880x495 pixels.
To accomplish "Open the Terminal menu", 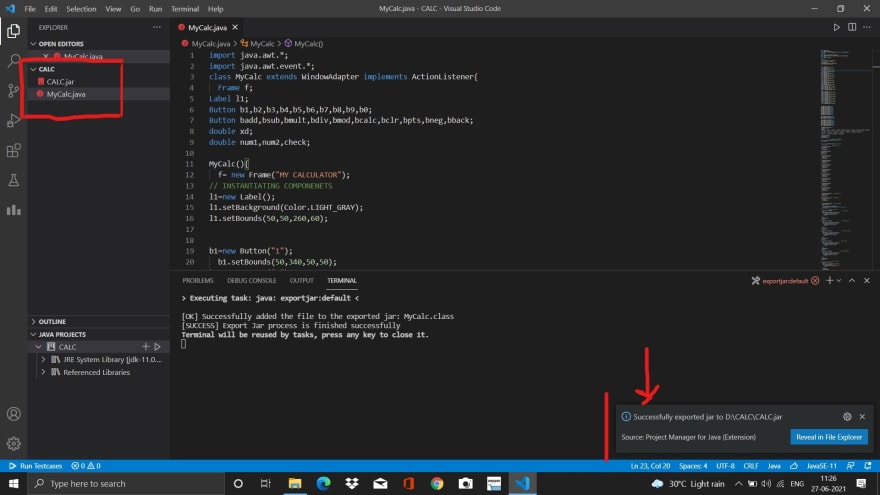I will [x=185, y=9].
